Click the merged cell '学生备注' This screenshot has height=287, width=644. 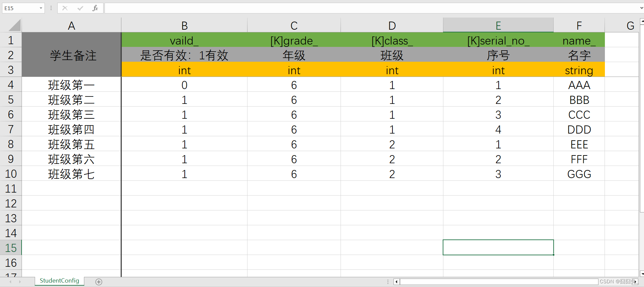point(71,55)
